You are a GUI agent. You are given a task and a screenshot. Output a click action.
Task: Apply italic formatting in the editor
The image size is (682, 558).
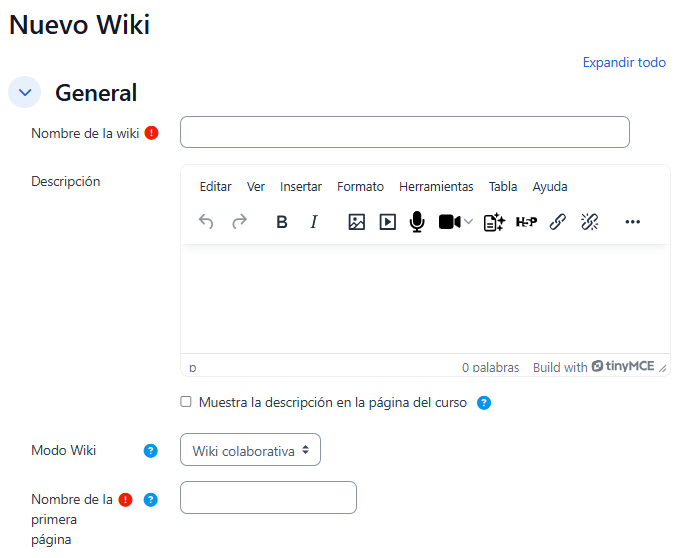tap(314, 222)
